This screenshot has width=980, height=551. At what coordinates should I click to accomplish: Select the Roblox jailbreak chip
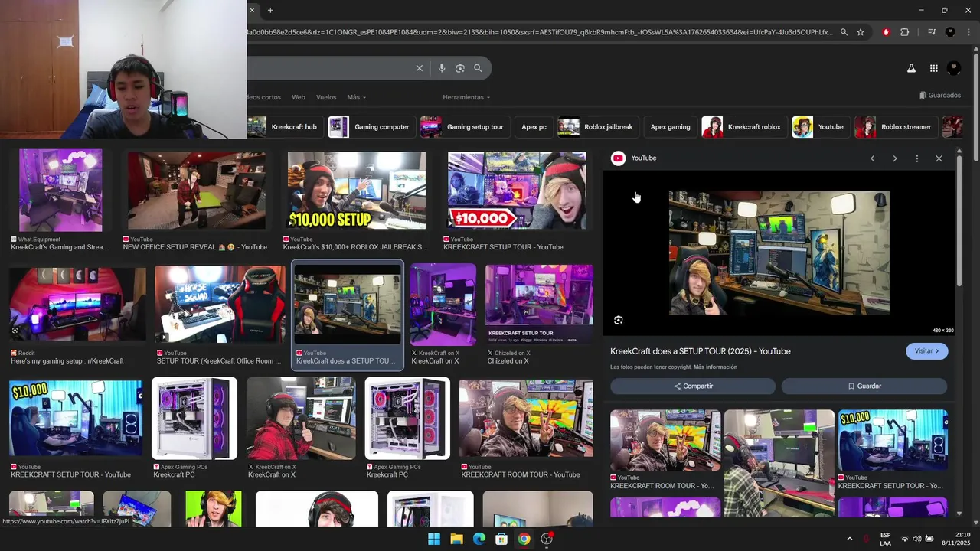click(598, 127)
